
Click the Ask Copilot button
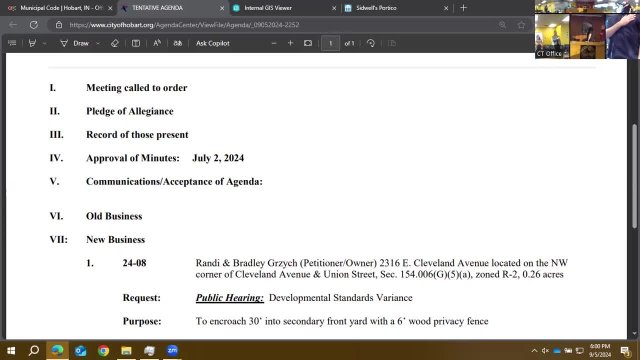coord(213,43)
